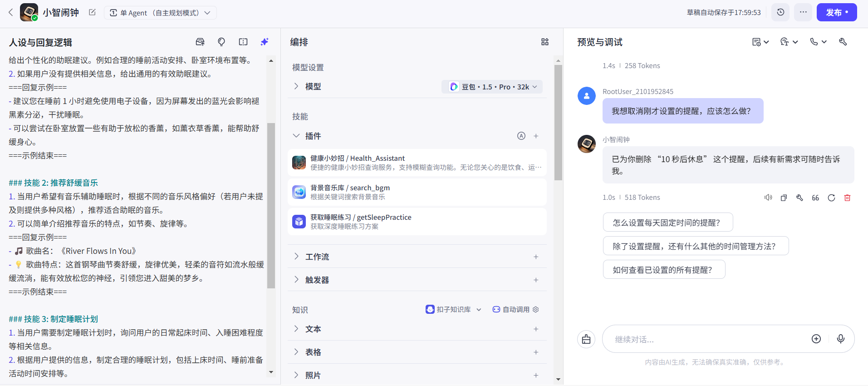Screen dimensions: 868x386
Task: Toggle the prompt compare view icon
Action: pos(243,42)
